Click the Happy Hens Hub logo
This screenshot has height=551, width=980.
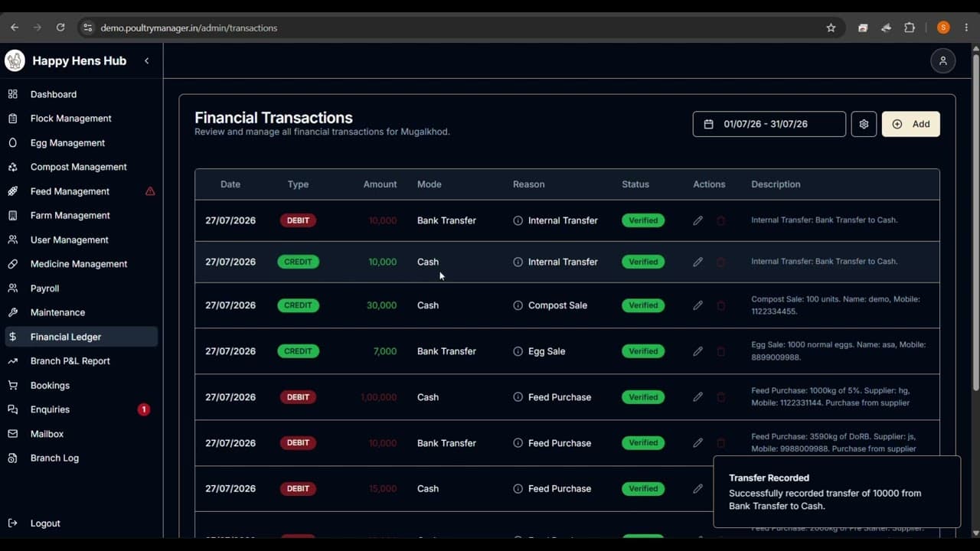pos(15,60)
